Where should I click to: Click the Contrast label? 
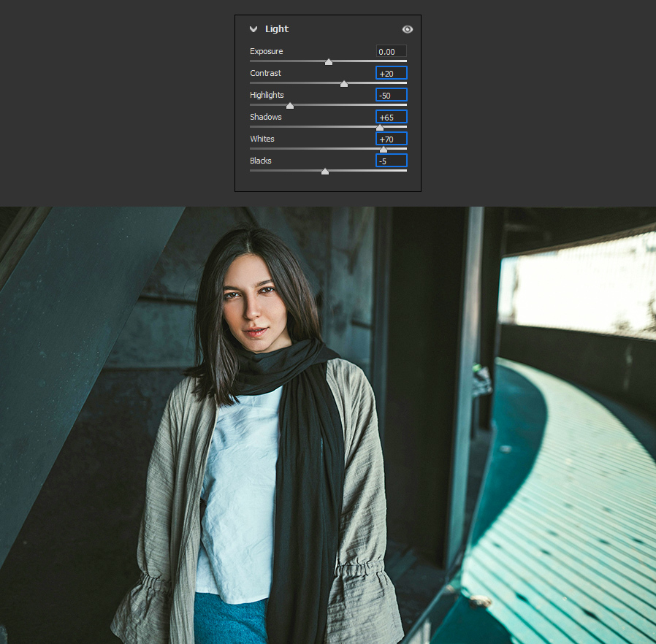click(266, 73)
